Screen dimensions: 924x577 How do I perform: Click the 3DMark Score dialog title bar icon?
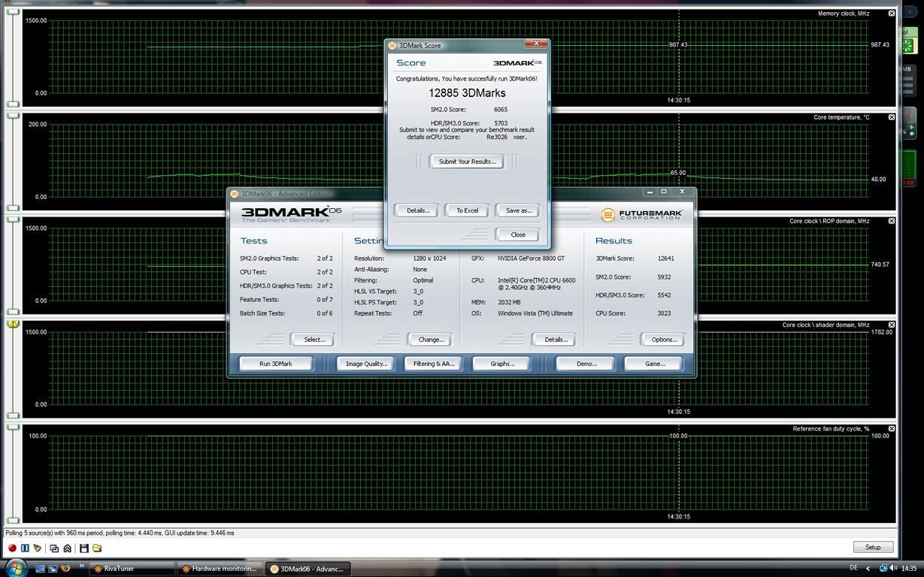392,45
